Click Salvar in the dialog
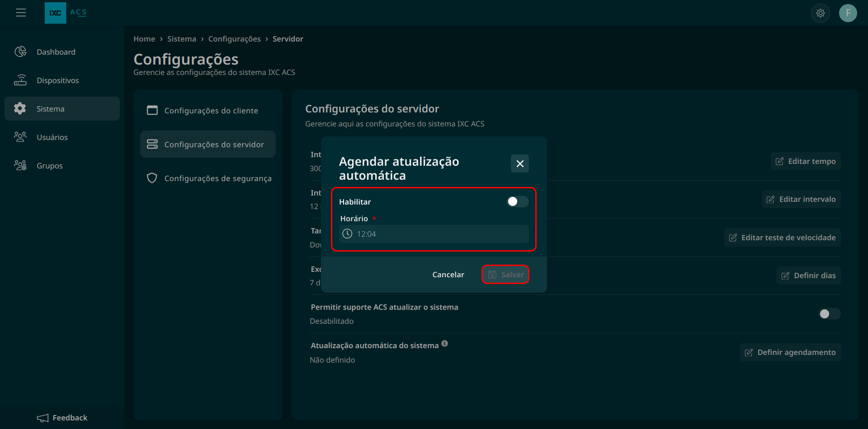The image size is (868, 429). [505, 275]
